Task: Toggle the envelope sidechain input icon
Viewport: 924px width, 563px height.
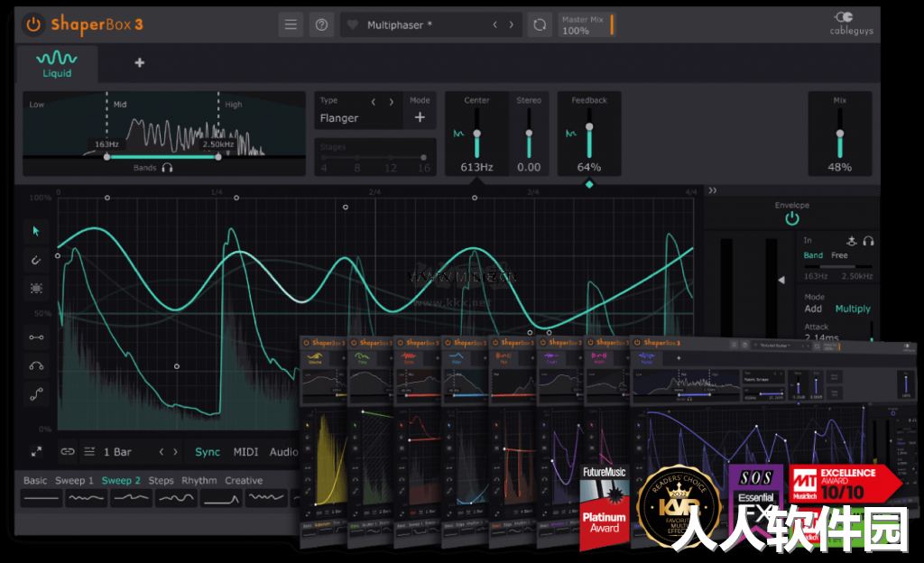Action: click(852, 240)
